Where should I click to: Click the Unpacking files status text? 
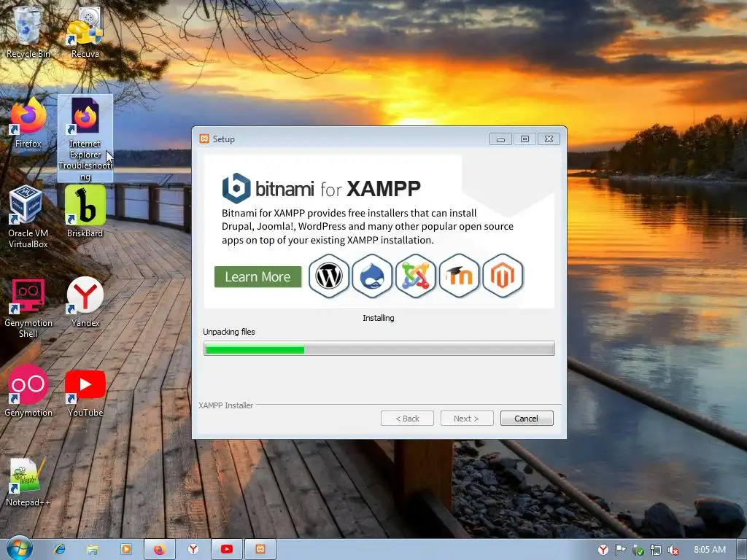(228, 332)
